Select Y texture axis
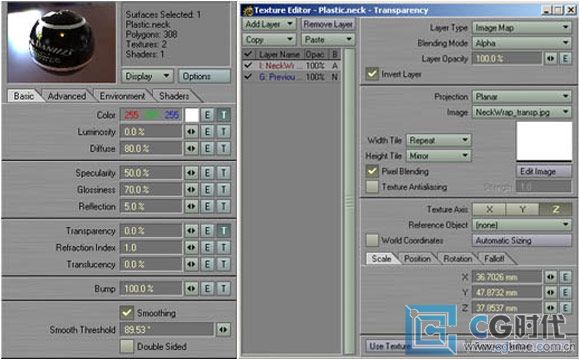Screen dimensions: 580x360 (522, 209)
